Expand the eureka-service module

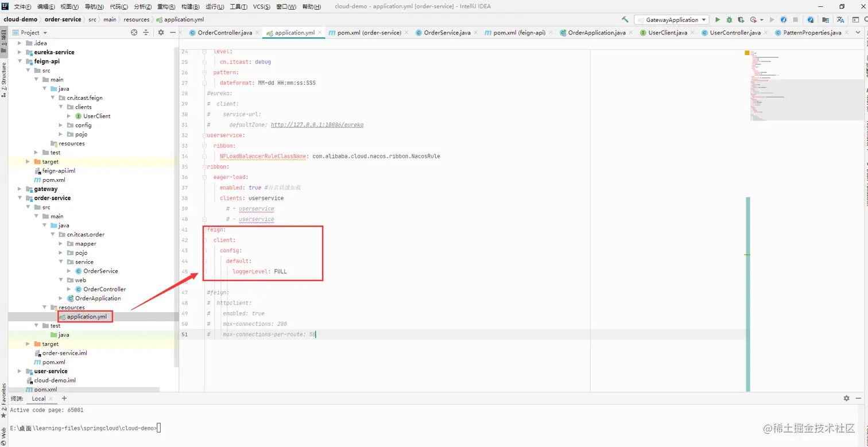point(20,52)
